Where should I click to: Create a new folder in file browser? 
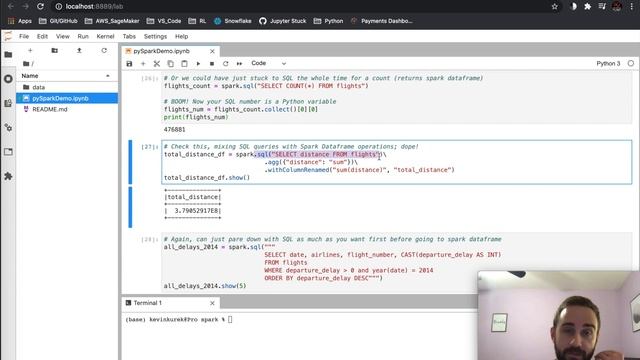pyautogui.click(x=54, y=51)
